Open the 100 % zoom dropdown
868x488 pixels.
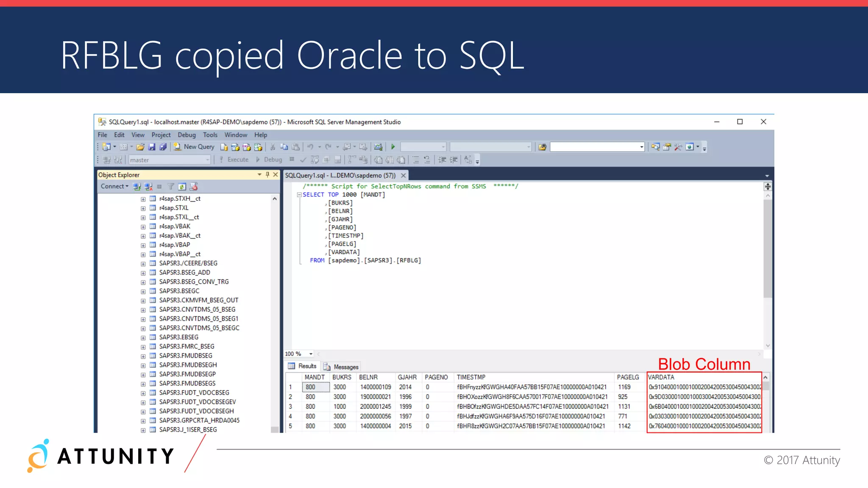[311, 354]
